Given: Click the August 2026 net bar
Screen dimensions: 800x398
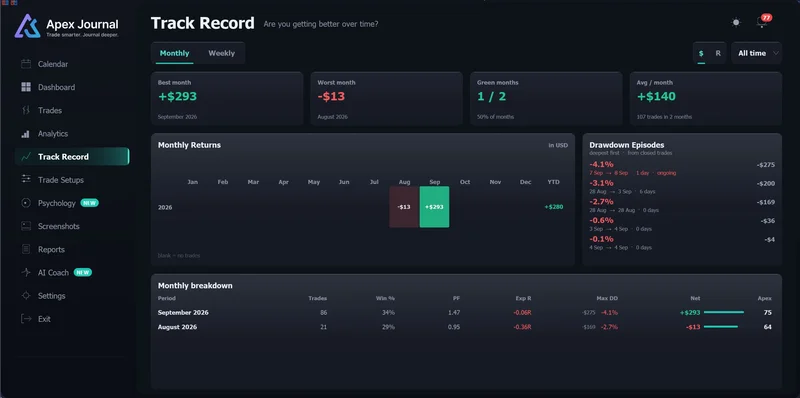Looking at the screenshot, I should [721, 327].
